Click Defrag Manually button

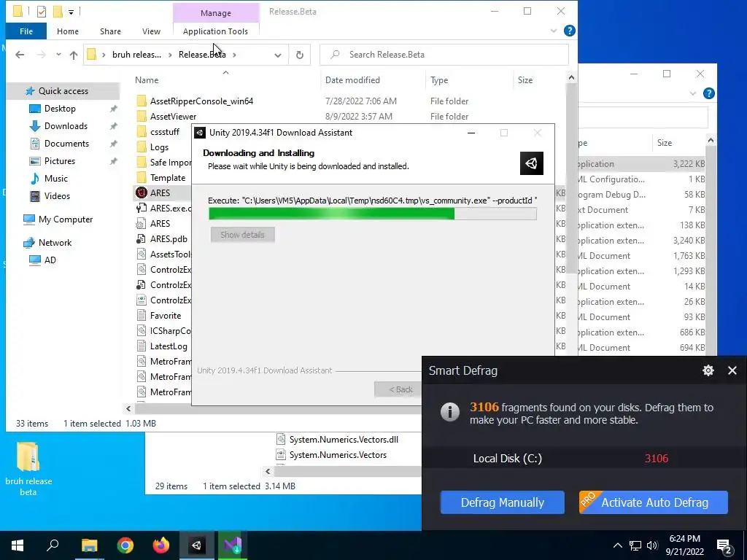pos(502,502)
